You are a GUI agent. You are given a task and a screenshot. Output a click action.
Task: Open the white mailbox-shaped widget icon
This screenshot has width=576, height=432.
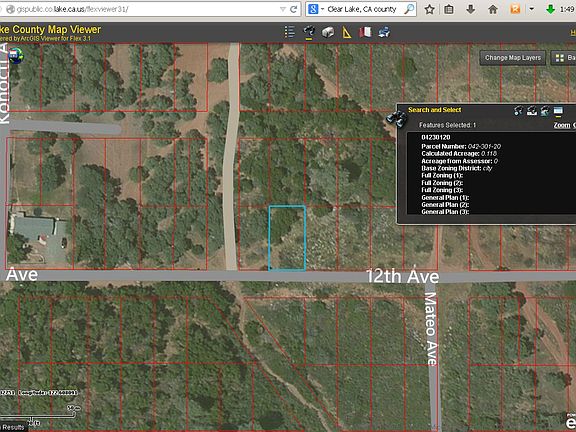click(x=328, y=32)
